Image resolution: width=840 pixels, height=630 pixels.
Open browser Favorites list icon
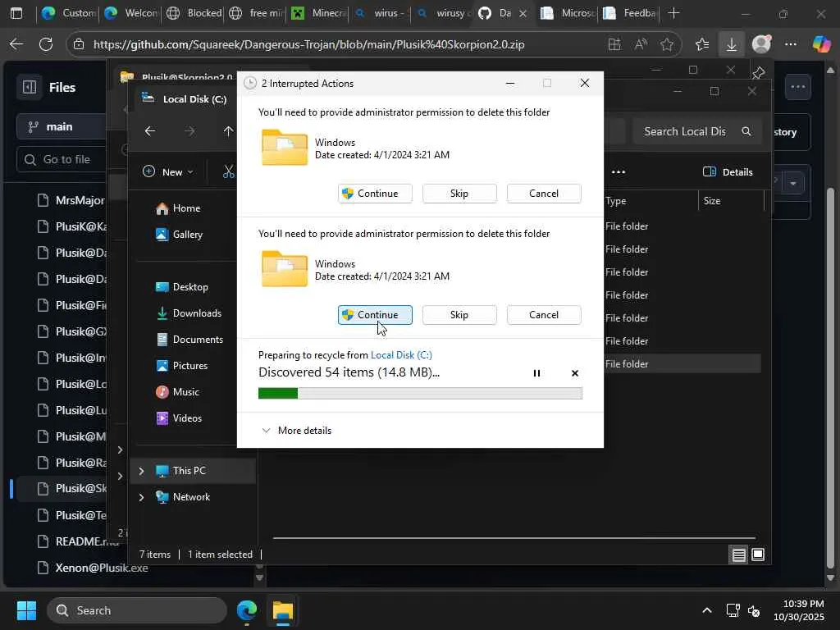tap(702, 44)
